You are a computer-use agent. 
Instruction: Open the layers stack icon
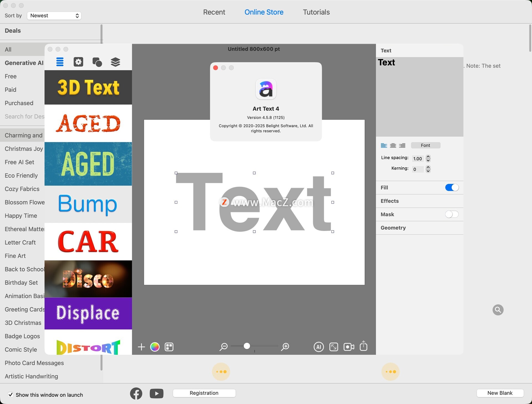(115, 62)
